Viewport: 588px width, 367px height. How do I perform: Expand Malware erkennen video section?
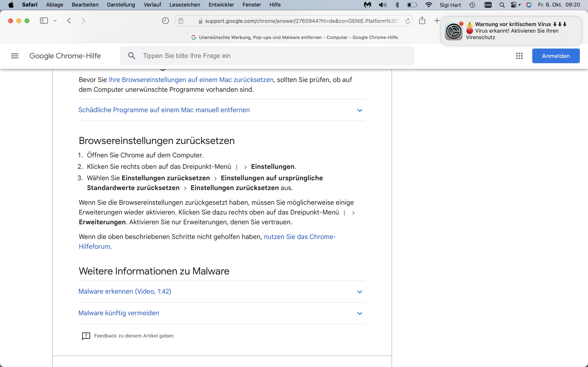click(x=125, y=291)
